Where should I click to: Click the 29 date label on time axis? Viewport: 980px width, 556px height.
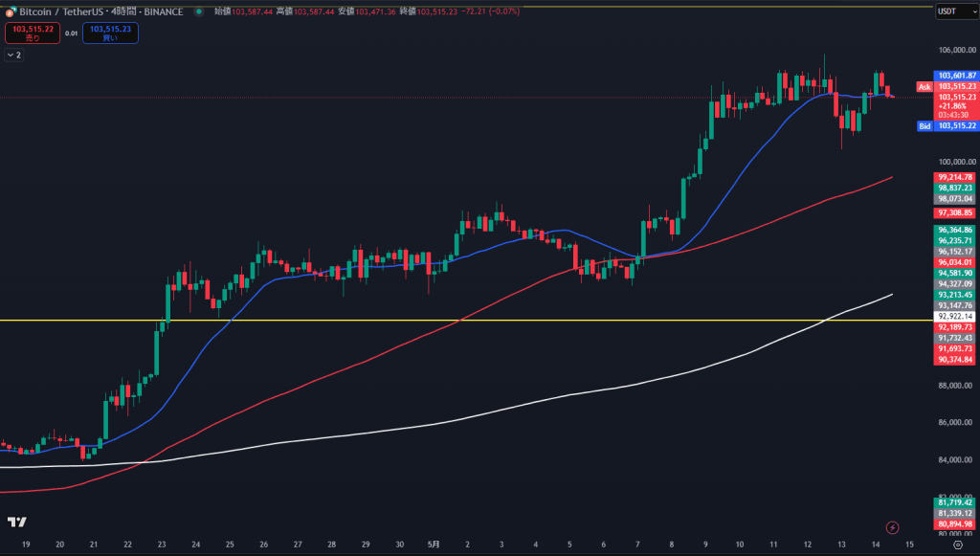(x=366, y=545)
